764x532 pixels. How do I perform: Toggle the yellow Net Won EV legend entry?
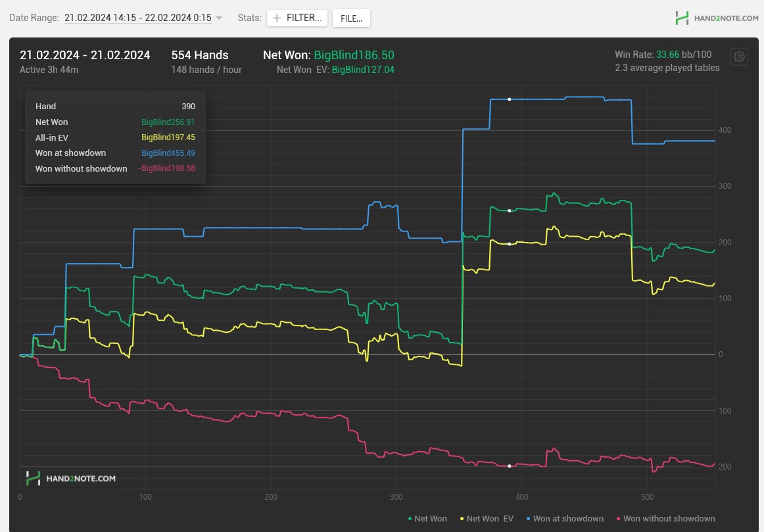(x=487, y=519)
